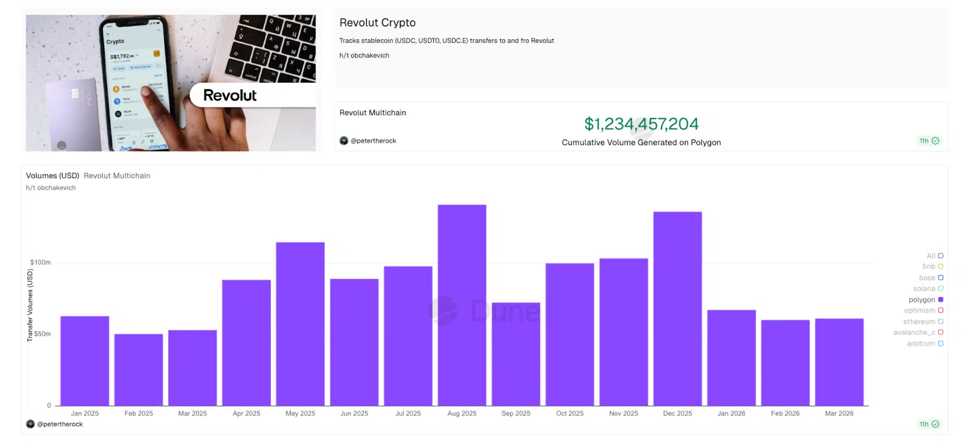This screenshot has width=980, height=445.
Task: Toggle the ethereum series in legend
Action: 923,321
